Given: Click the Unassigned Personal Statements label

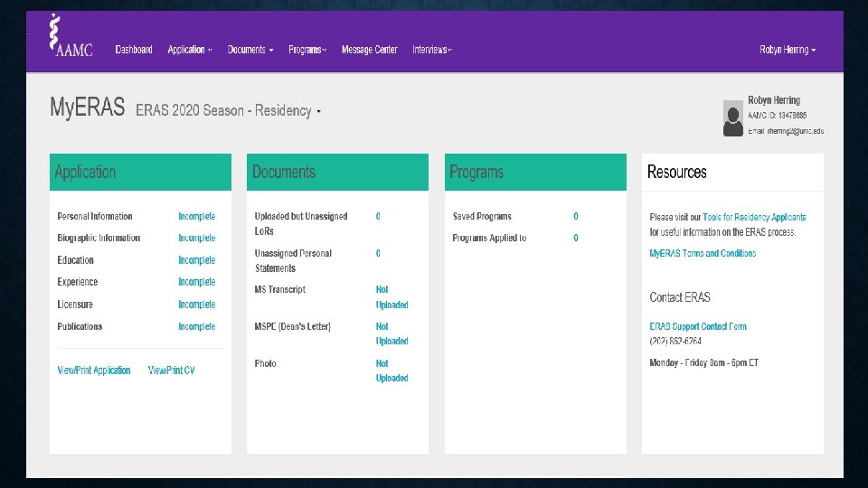Looking at the screenshot, I should point(293,260).
